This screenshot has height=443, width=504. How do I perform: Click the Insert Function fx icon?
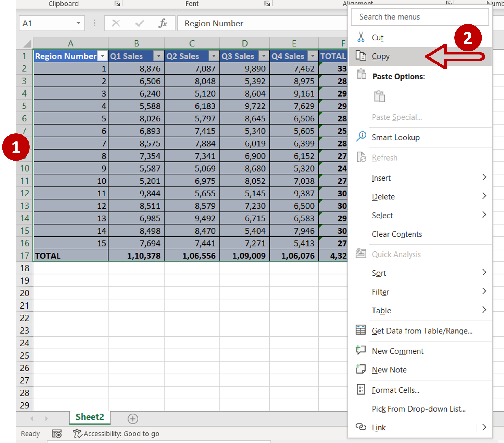click(163, 23)
